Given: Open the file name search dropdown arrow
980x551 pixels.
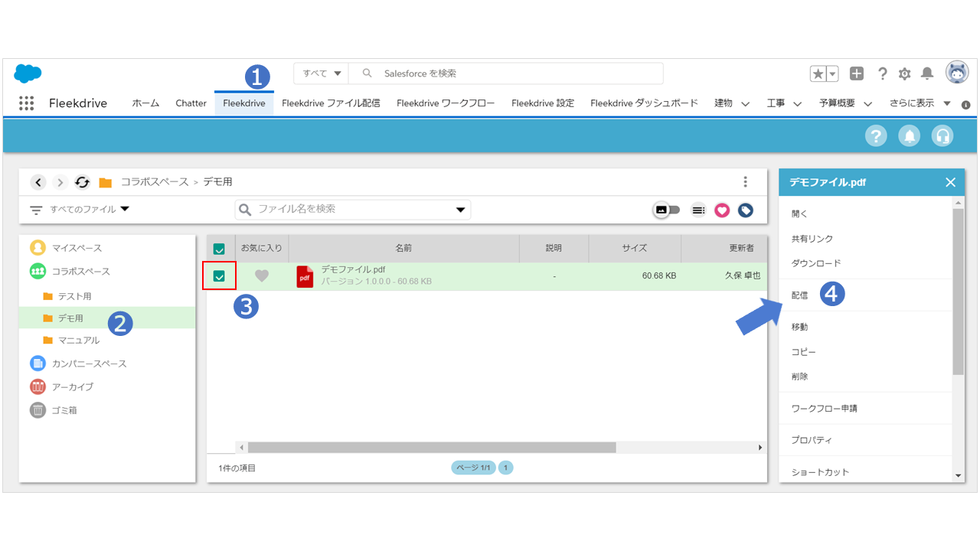Looking at the screenshot, I should tap(461, 210).
